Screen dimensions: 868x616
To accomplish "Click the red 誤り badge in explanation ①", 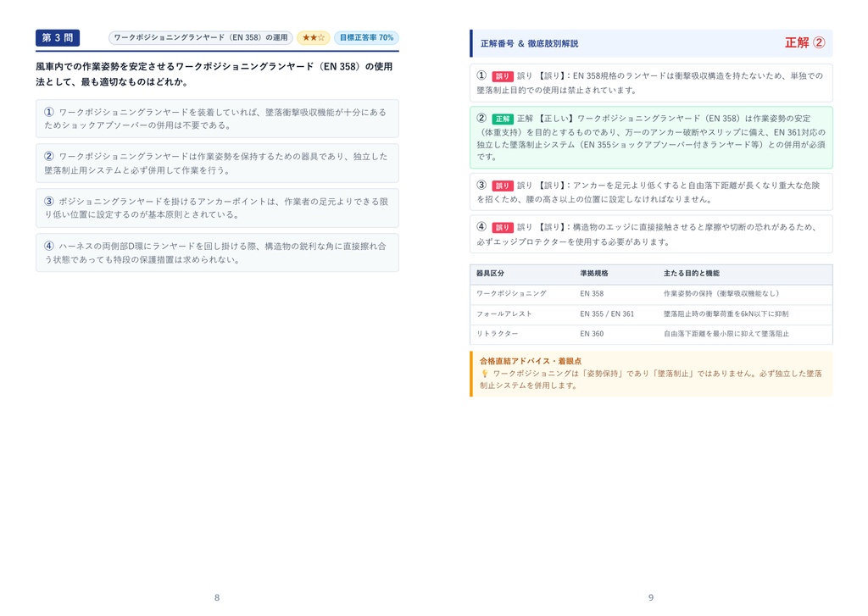I will pyautogui.click(x=502, y=76).
